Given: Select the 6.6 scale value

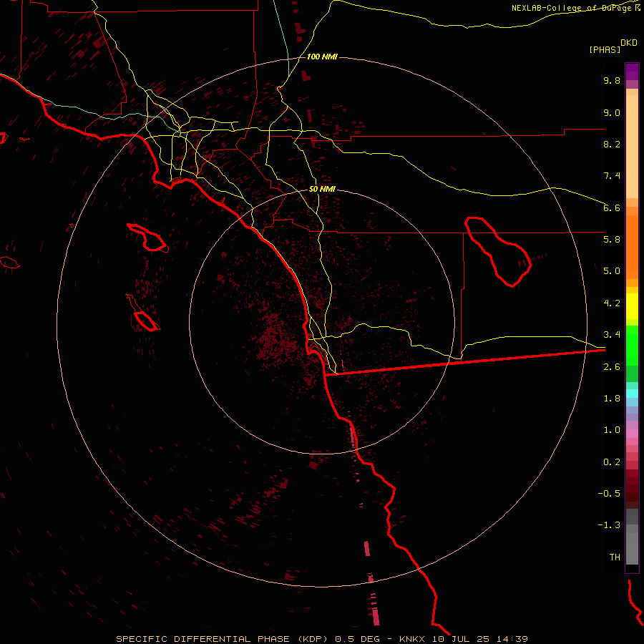Looking at the screenshot, I should click(x=612, y=208).
